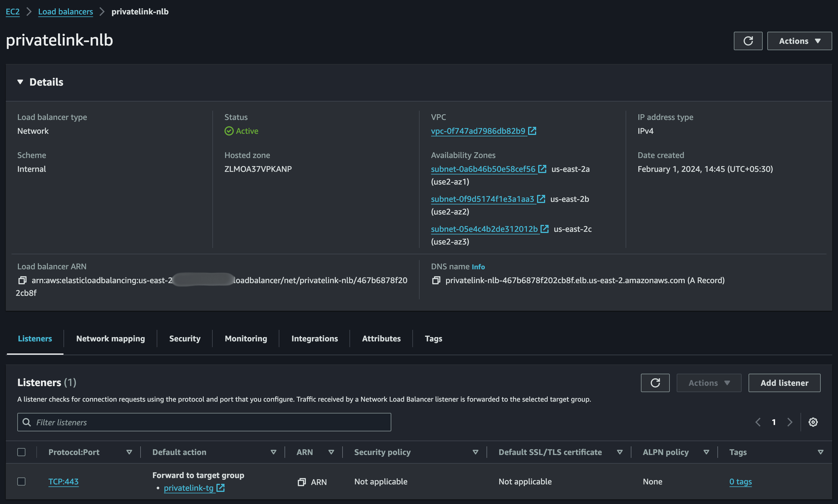Open the Monitoring tab

coord(246,338)
